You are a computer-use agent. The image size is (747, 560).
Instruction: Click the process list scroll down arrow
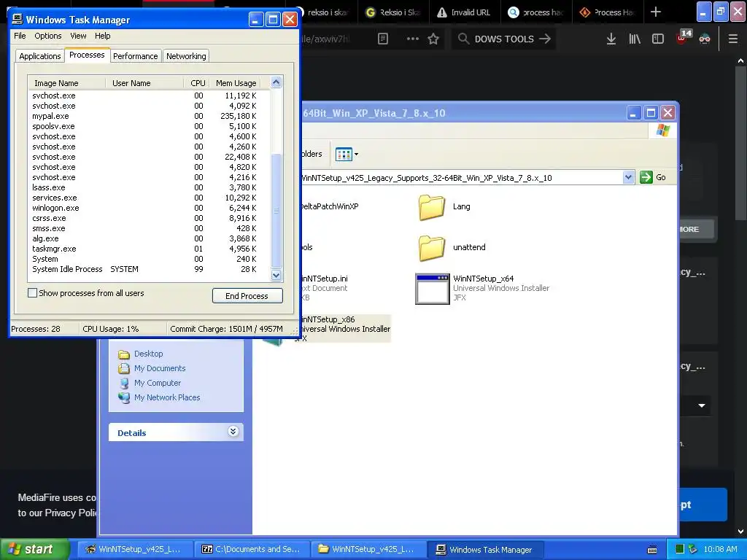coord(276,275)
